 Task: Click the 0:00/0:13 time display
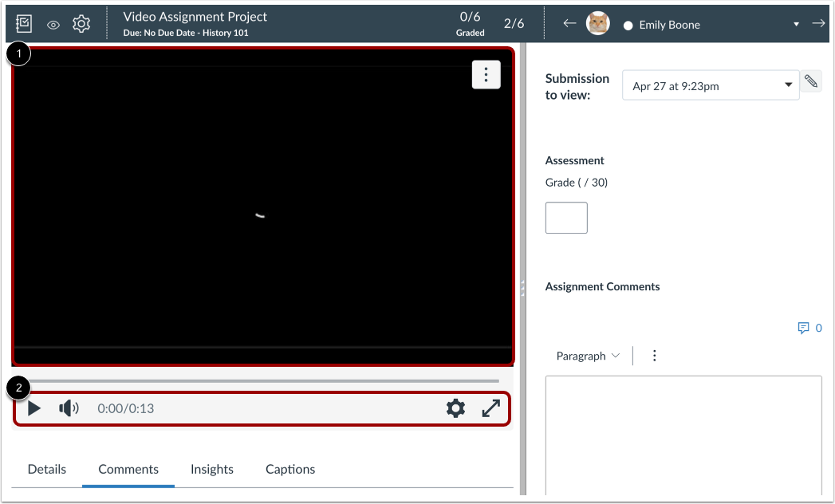click(x=126, y=408)
